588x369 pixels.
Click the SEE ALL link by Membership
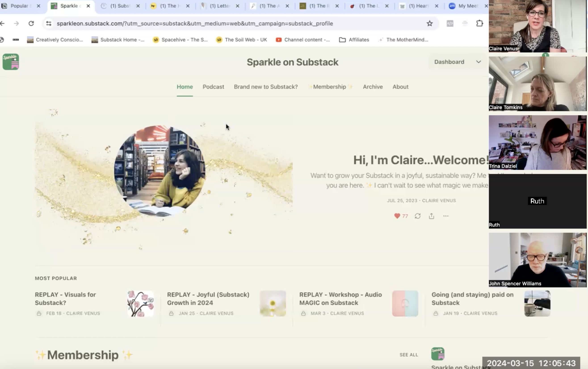(409, 355)
